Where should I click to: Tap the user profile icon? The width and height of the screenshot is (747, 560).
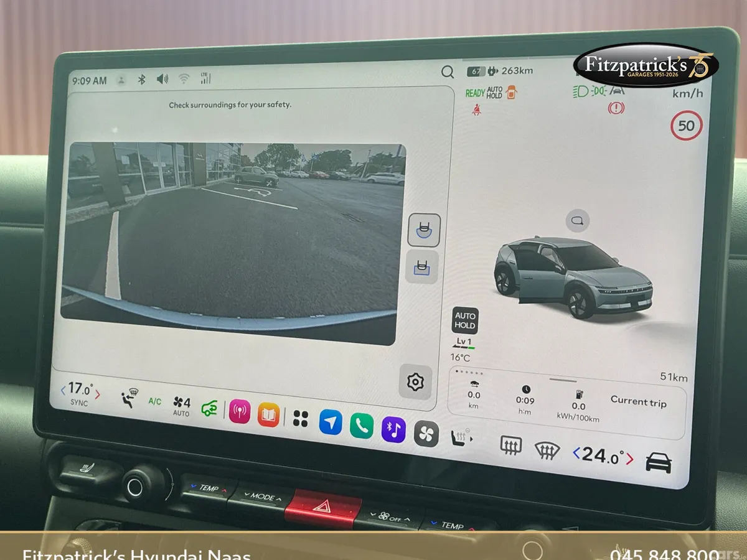coord(121,80)
